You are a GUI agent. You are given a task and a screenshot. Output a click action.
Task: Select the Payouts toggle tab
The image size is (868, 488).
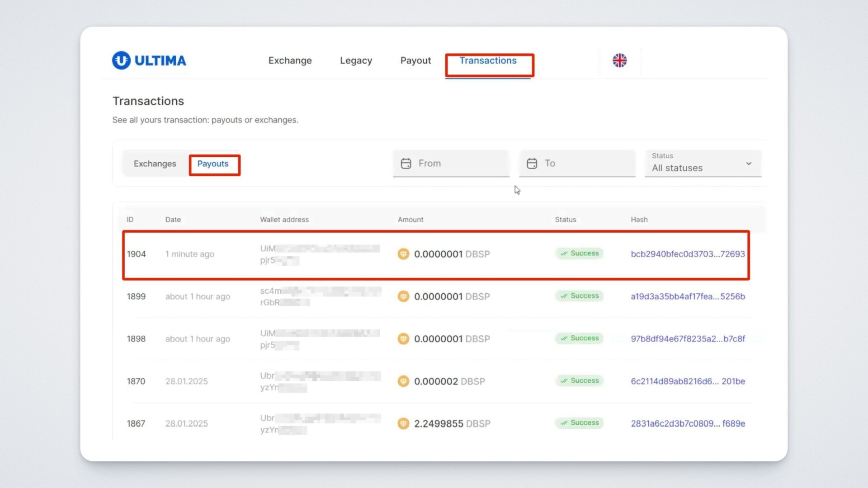213,164
